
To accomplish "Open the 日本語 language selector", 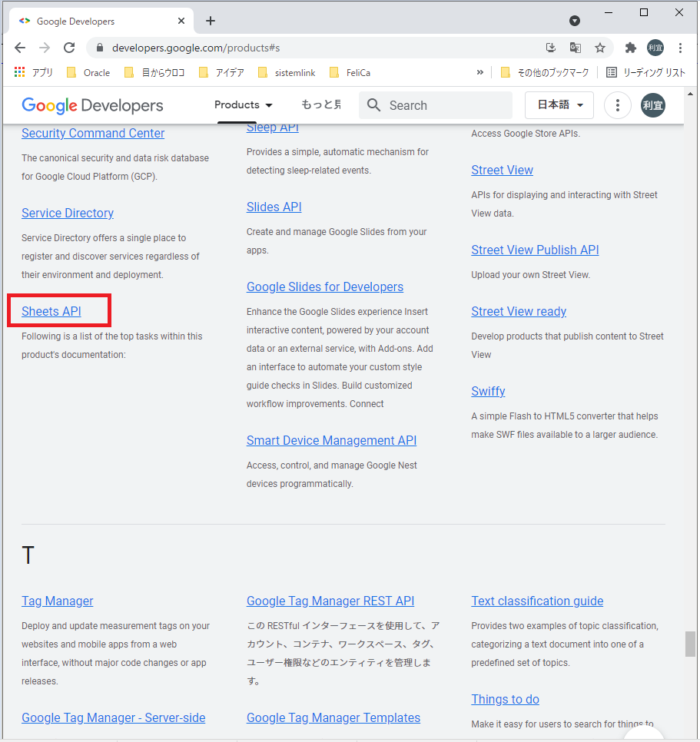I will pyautogui.click(x=559, y=104).
